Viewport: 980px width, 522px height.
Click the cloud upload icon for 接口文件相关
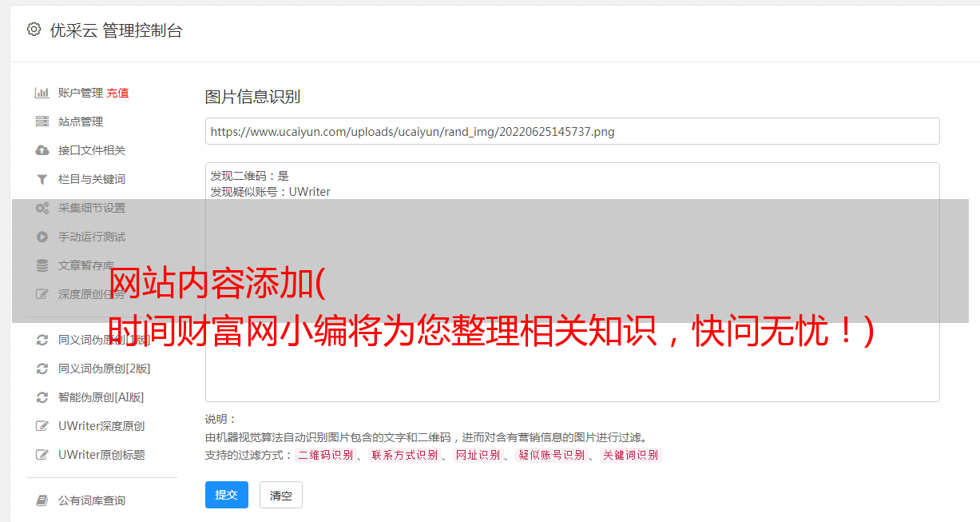coord(42,150)
